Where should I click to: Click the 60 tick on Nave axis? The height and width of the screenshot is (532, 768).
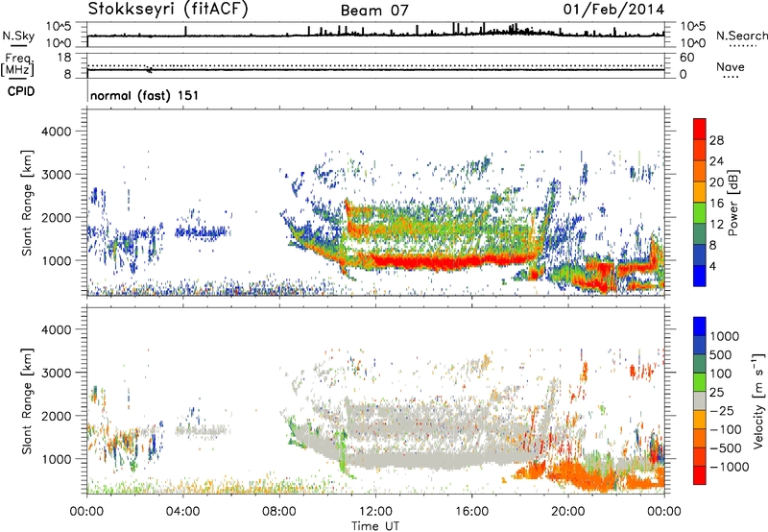(x=686, y=58)
